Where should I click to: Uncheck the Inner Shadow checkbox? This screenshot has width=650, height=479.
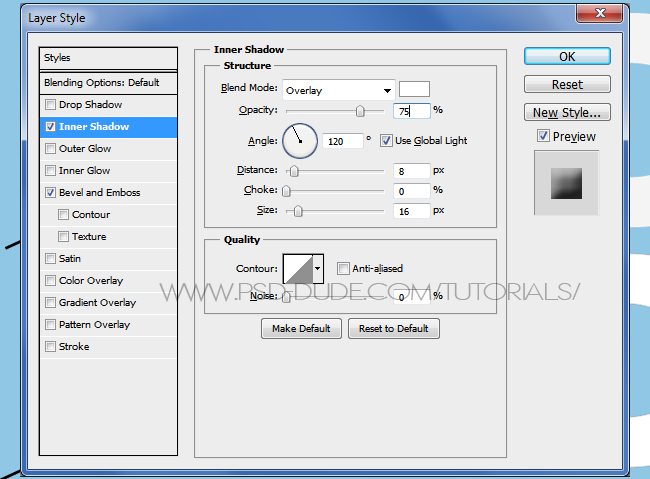tap(51, 126)
